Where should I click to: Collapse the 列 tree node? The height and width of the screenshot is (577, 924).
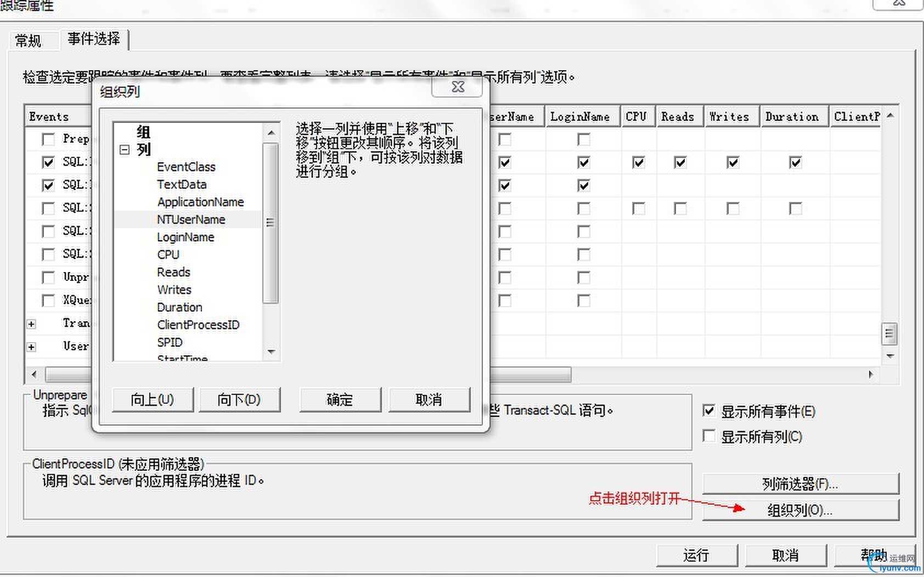[x=125, y=149]
